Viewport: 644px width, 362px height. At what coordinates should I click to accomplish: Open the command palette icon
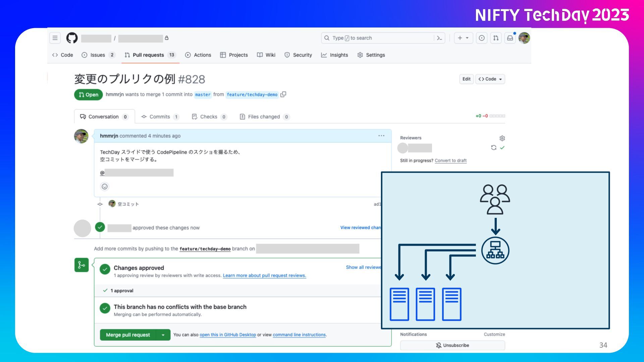(x=439, y=38)
